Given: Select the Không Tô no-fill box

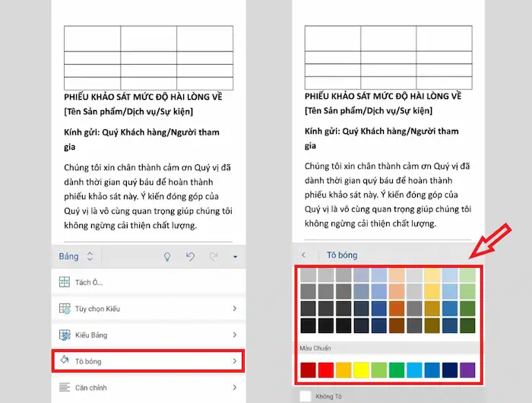Looking at the screenshot, I should point(306,396).
